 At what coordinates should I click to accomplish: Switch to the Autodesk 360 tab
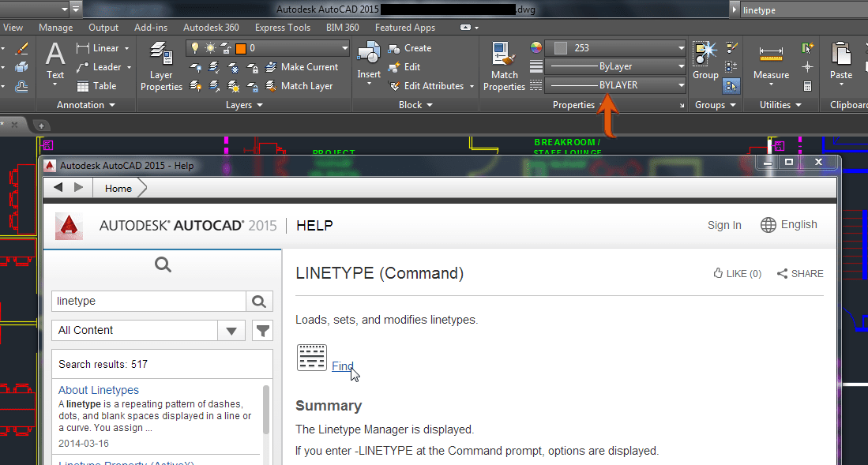[x=211, y=27]
